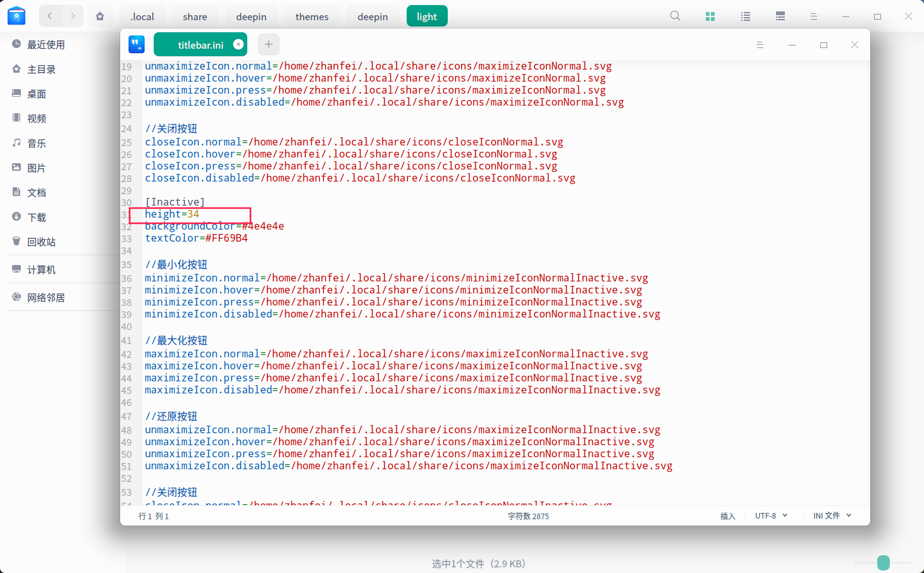The height and width of the screenshot is (573, 924).
Task: Switch to the tree view layout
Action: tap(780, 16)
